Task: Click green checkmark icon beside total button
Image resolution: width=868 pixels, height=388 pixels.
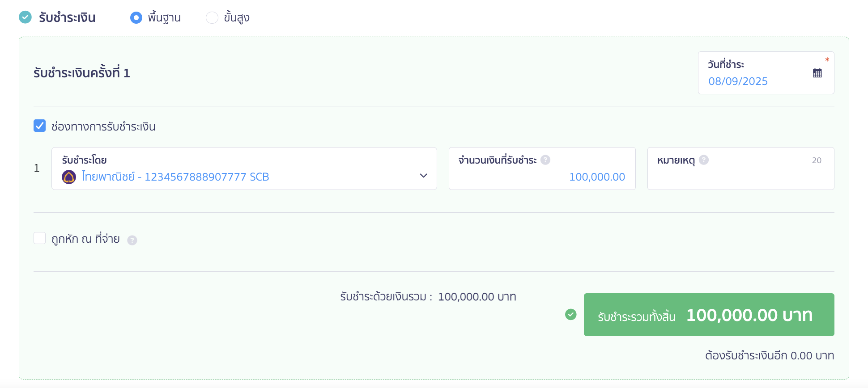Action: tap(571, 315)
